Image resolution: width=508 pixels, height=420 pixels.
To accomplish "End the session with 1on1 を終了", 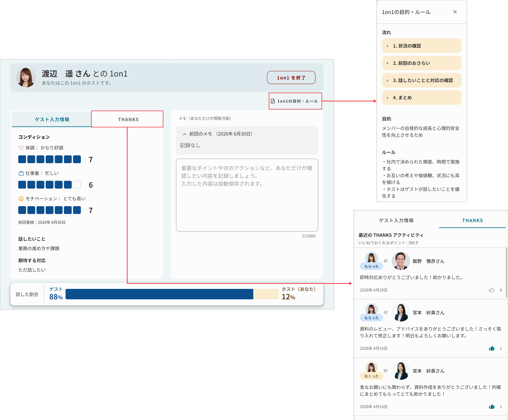I will point(291,78).
